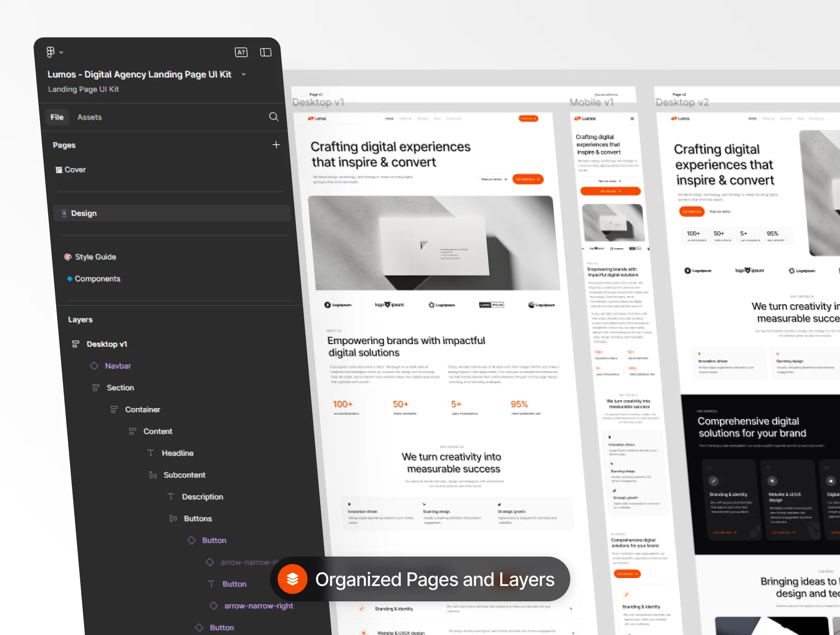The image size is (840, 635).
Task: Switch to the File tab
Action: coord(57,117)
